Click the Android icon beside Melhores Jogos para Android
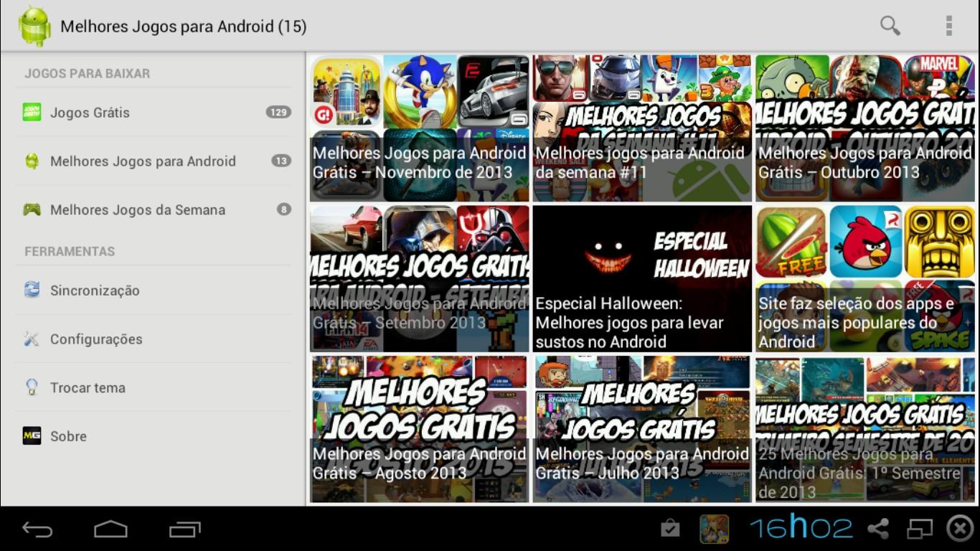Viewport: 980px width, 551px height. click(x=32, y=161)
